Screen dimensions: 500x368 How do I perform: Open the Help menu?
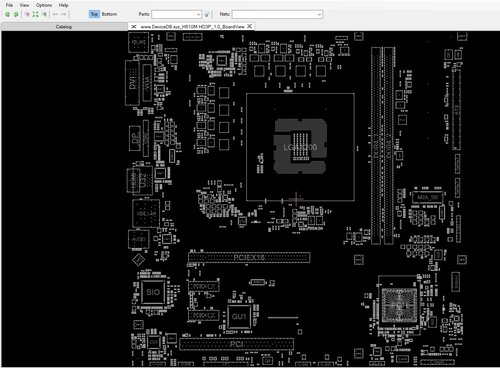[x=63, y=5]
